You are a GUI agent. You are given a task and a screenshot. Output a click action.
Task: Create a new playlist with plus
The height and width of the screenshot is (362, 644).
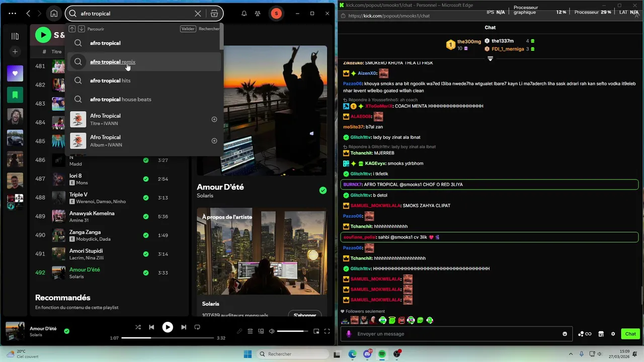pyautogui.click(x=15, y=52)
